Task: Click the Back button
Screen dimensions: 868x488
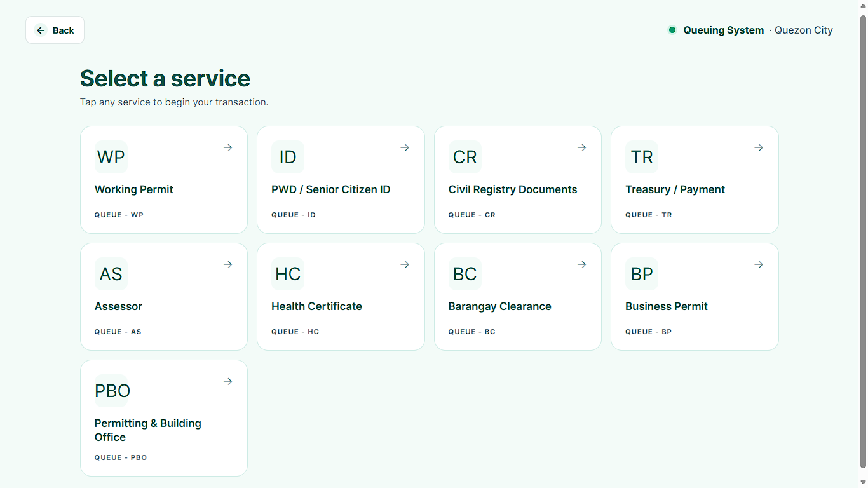Action: [x=55, y=30]
